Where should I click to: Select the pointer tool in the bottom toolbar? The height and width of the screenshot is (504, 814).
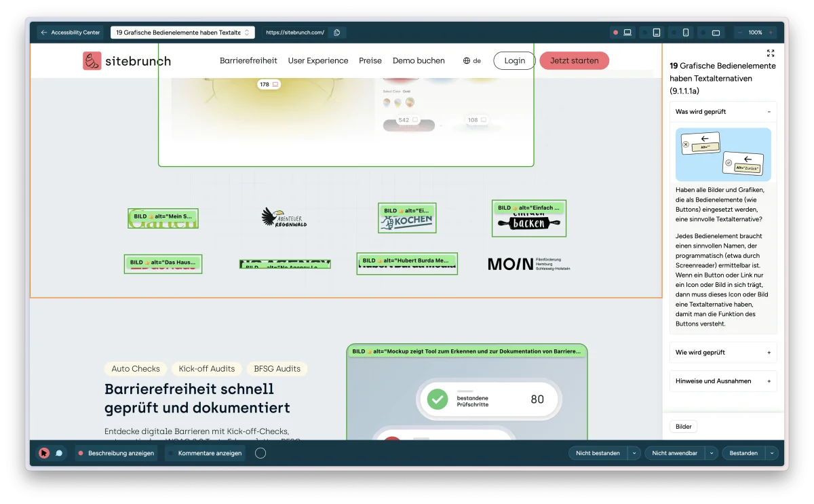43,453
